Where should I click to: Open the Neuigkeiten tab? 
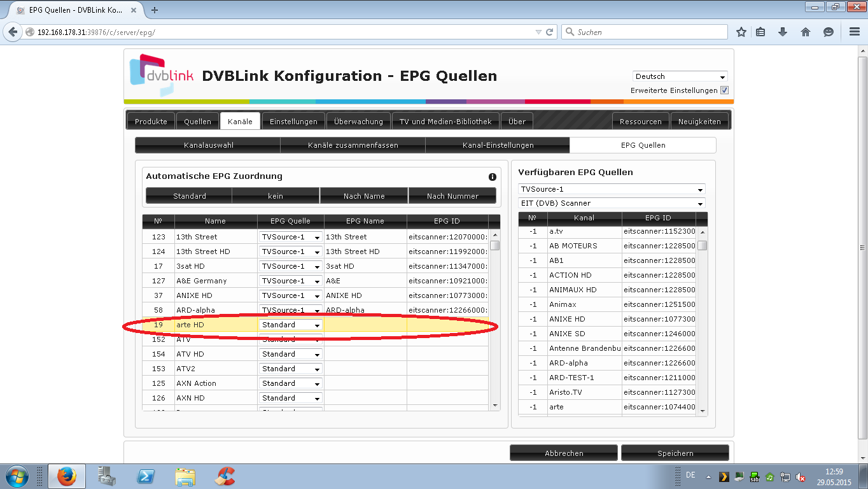click(699, 121)
